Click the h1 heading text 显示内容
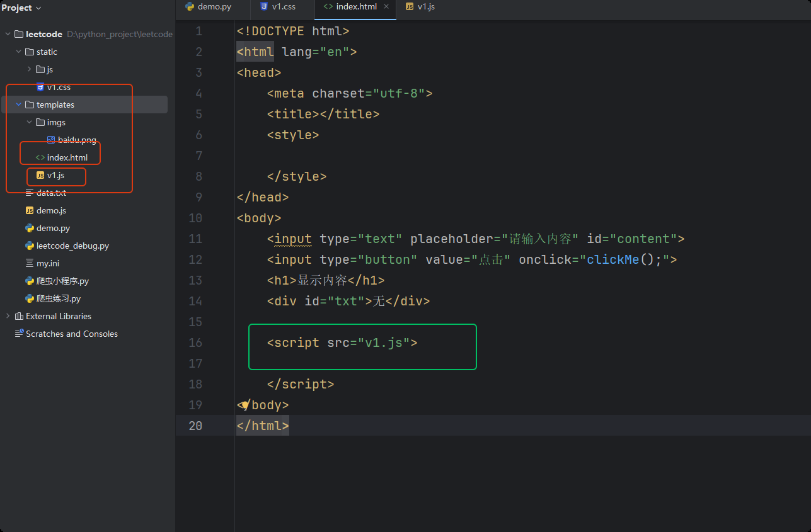 [x=323, y=280]
